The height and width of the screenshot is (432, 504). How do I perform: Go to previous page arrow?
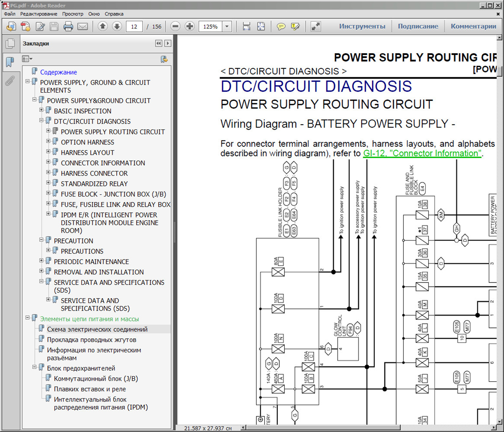[x=103, y=27]
